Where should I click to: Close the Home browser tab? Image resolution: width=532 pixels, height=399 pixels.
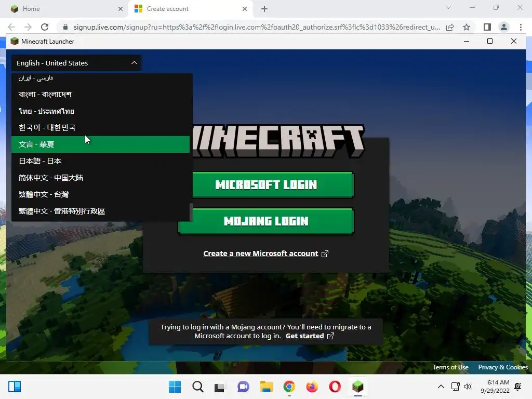(121, 9)
